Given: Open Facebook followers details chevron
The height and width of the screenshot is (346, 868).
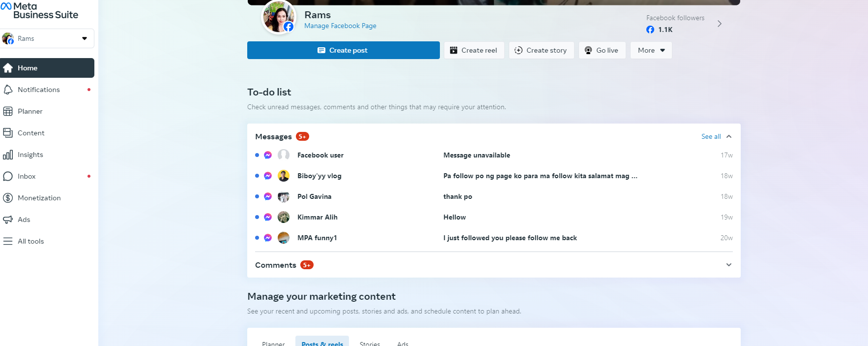Looking at the screenshot, I should point(720,24).
